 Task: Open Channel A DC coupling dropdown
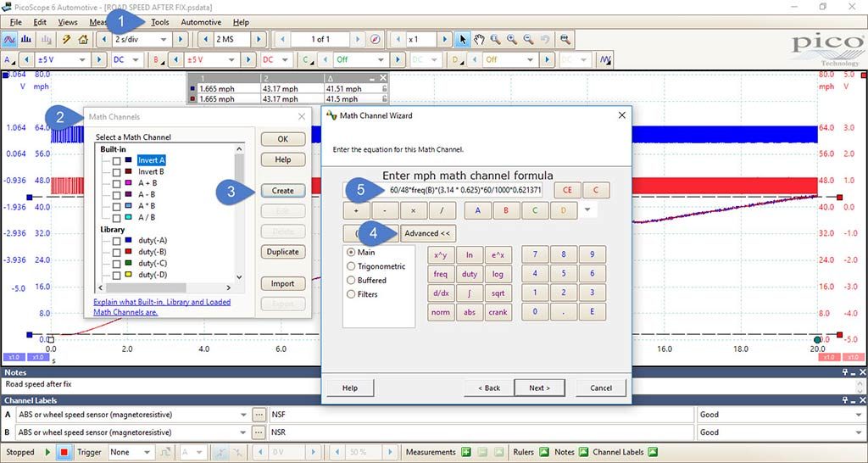coord(136,59)
